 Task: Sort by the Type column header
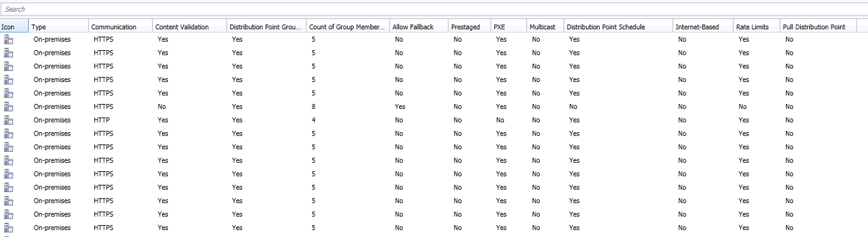coord(59,27)
